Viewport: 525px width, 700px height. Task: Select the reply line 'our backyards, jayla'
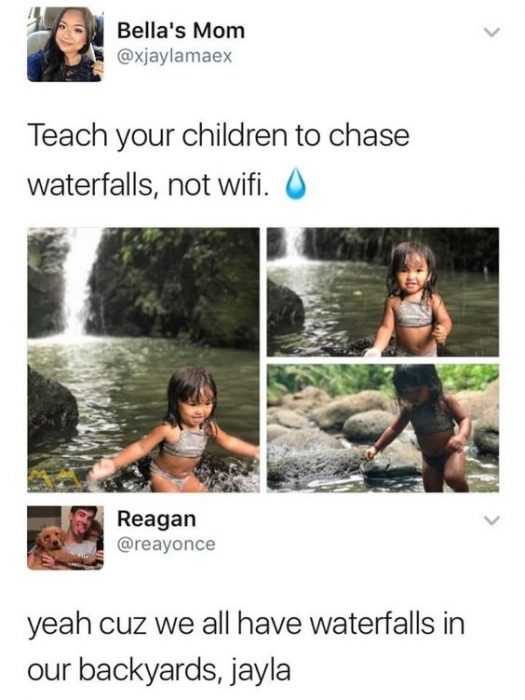(159, 671)
